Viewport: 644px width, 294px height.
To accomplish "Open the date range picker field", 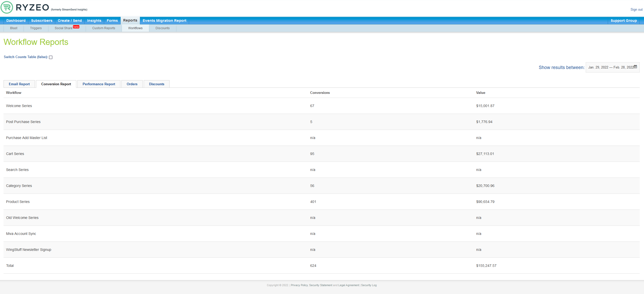I will click(x=610, y=67).
